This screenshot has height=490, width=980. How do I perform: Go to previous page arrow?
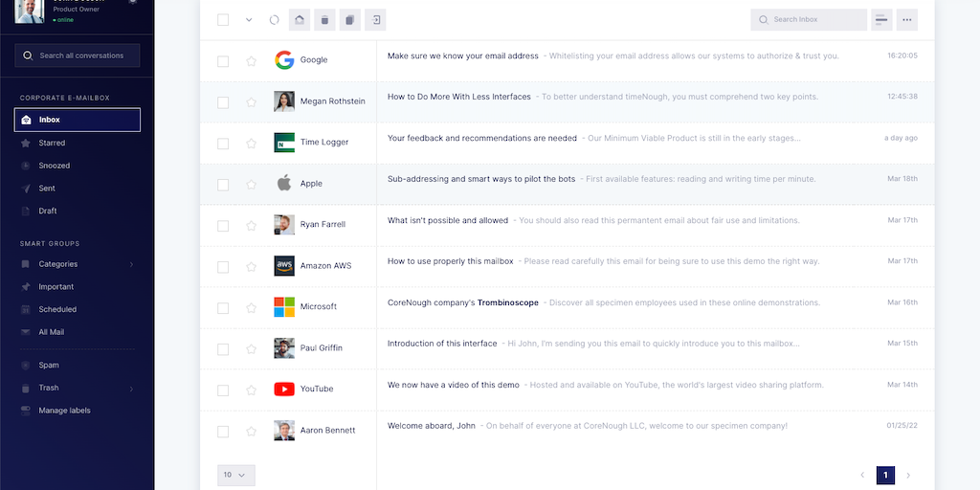point(862,475)
